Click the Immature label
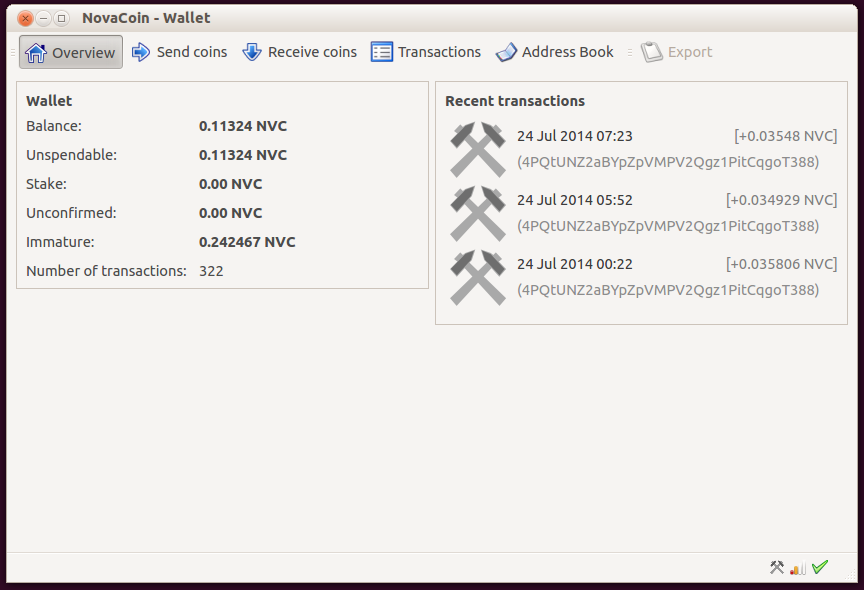The image size is (864, 590). (61, 242)
